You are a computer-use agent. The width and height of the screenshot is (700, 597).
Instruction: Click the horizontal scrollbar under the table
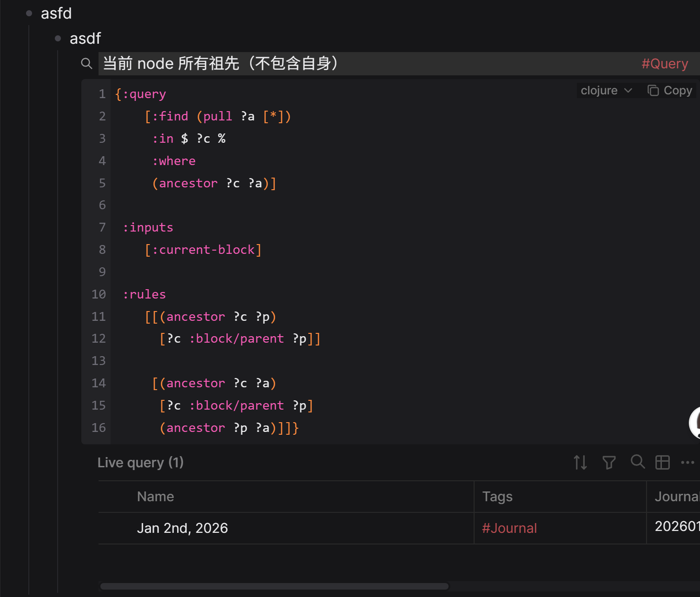pyautogui.click(x=274, y=586)
